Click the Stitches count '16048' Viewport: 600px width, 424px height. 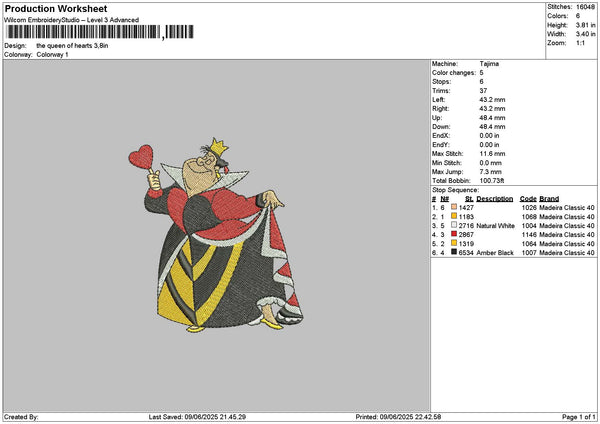585,7
